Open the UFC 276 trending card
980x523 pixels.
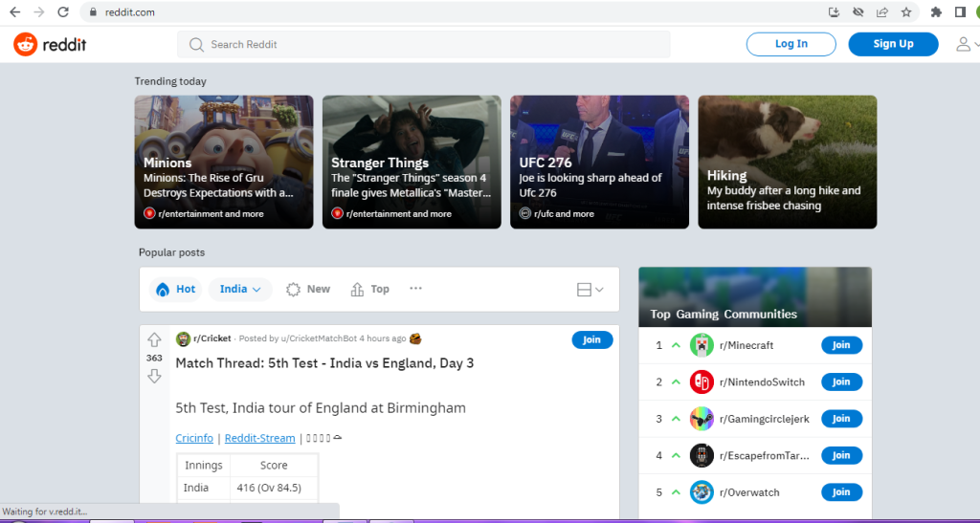[x=599, y=163]
